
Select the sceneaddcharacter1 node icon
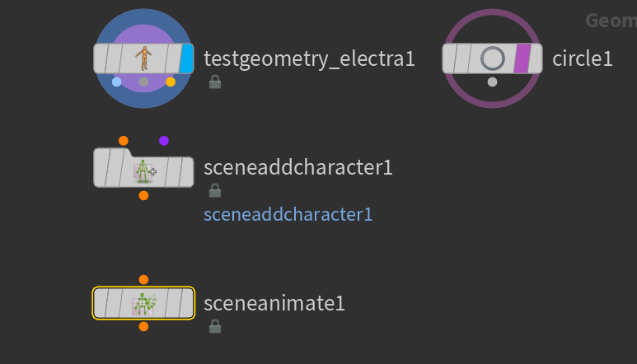[x=144, y=171]
